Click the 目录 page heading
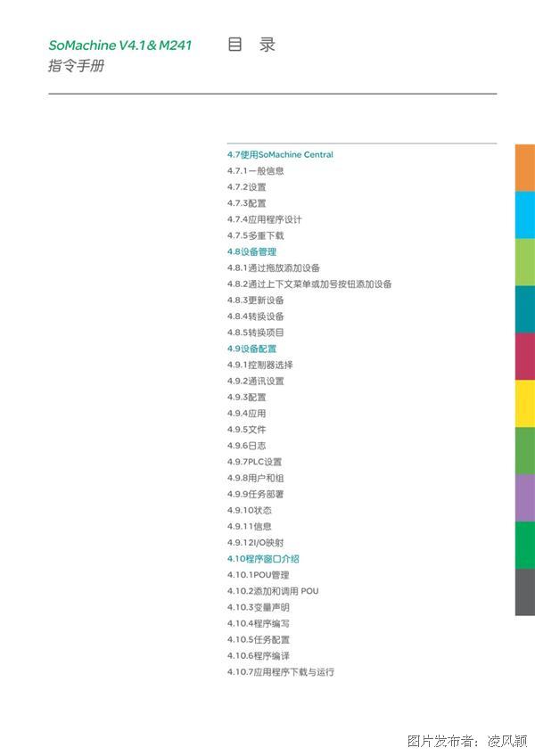 pyautogui.click(x=251, y=45)
